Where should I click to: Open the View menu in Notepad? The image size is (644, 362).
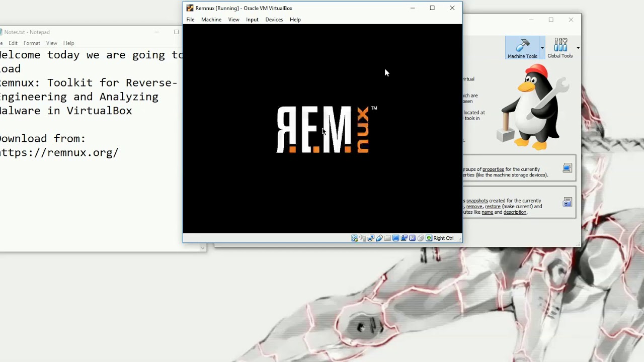pyautogui.click(x=52, y=43)
